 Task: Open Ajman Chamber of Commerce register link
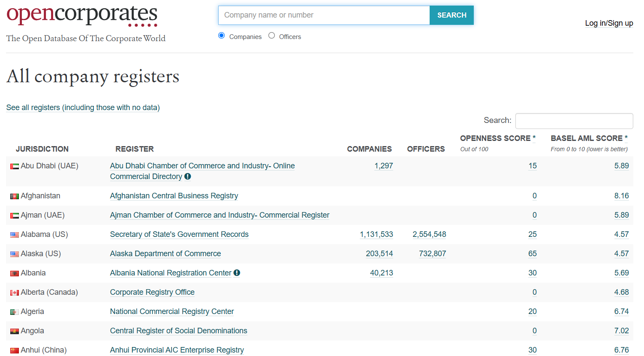pos(220,215)
